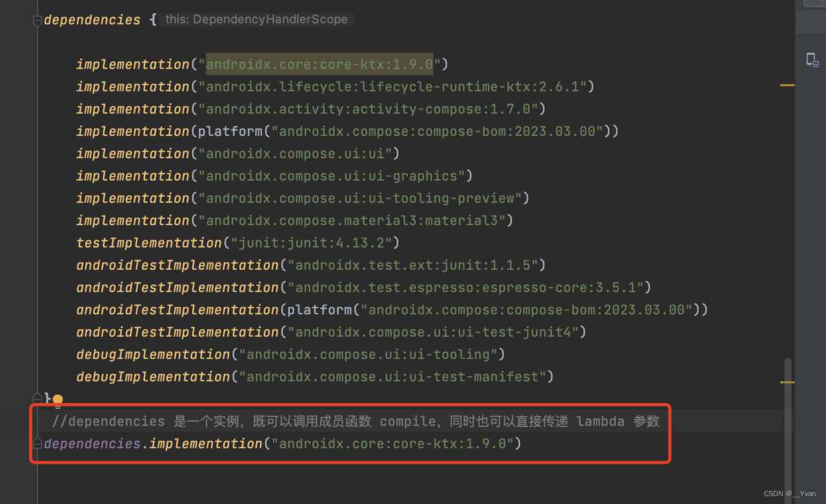
Task: Click the androidTestImplementation compose-bom platform line
Action: click(392, 310)
